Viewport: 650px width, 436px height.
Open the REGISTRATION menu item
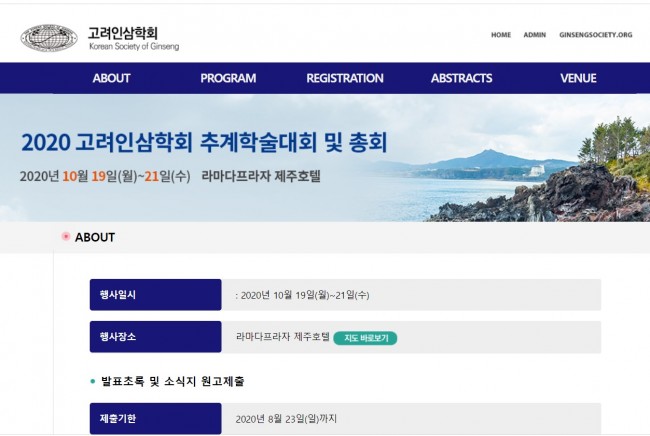coord(344,78)
